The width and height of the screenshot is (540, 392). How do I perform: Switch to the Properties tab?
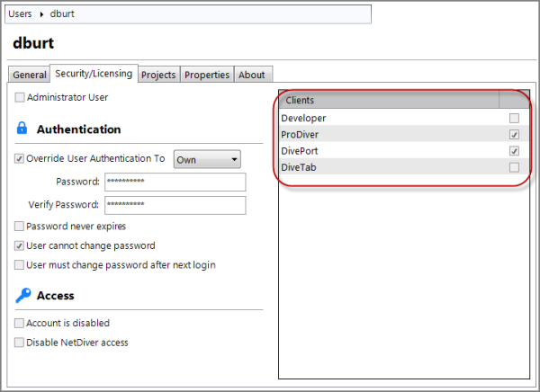coord(207,75)
